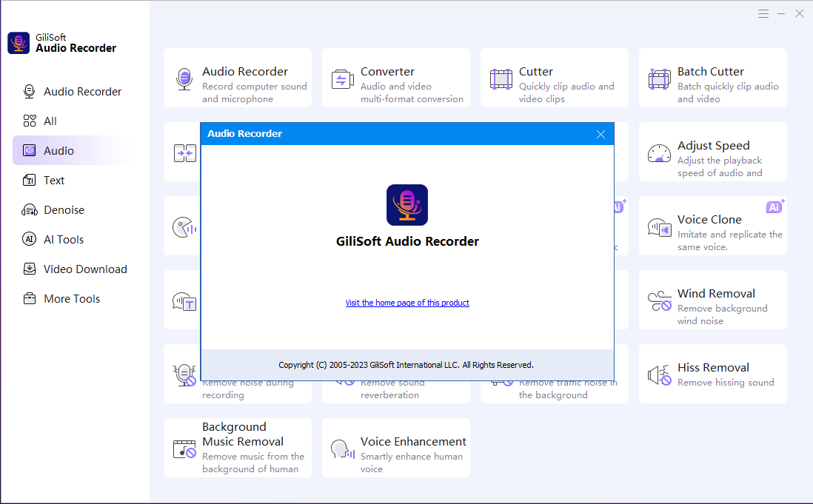
Task: Switch to the Audio category
Action: click(x=72, y=151)
